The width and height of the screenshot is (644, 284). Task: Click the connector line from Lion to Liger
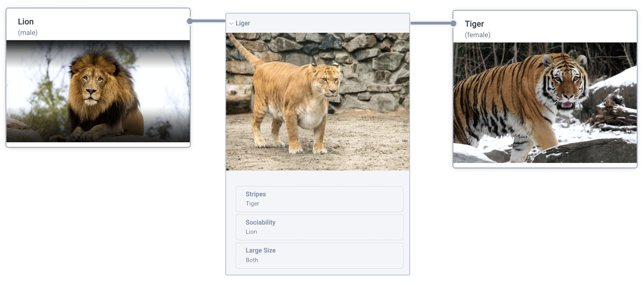coord(208,21)
